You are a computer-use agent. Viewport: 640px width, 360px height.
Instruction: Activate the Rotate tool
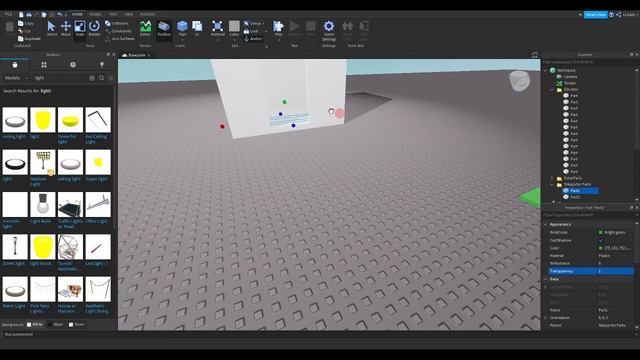(94, 29)
